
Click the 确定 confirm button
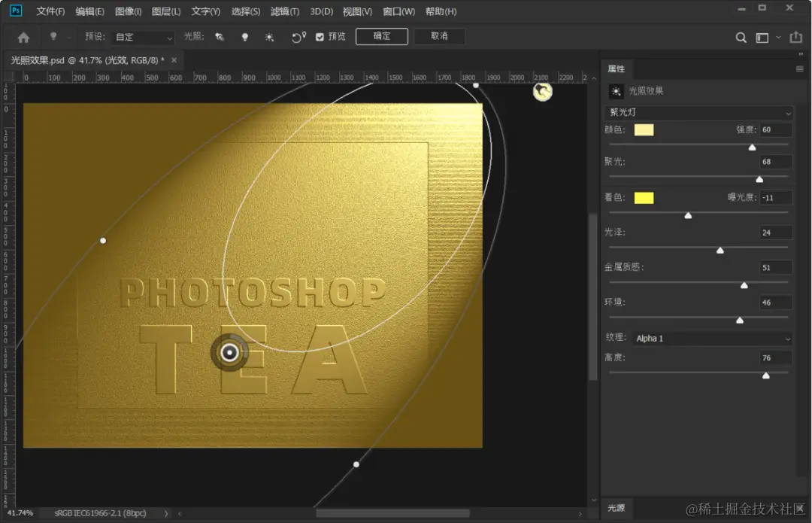pos(382,36)
